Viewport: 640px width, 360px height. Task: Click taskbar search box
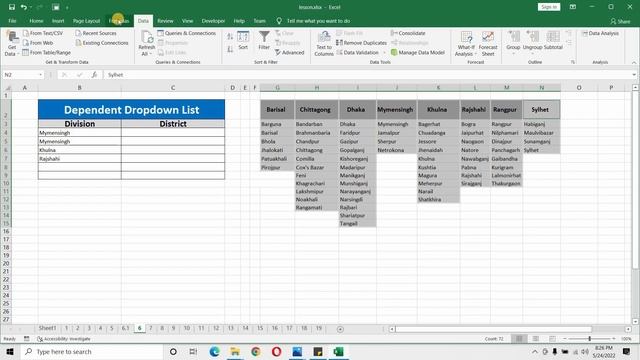[x=92, y=352]
